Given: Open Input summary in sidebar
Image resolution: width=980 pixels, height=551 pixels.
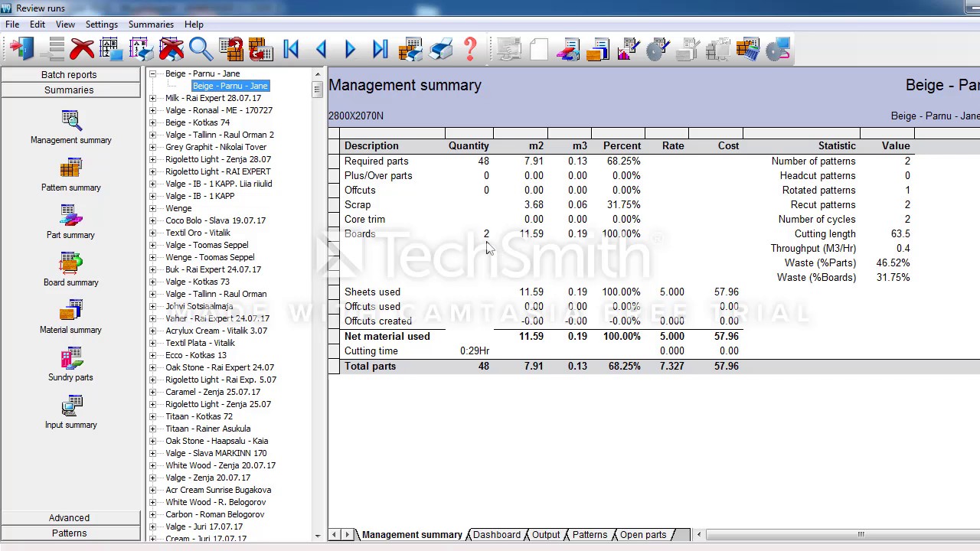Looking at the screenshot, I should tap(70, 412).
